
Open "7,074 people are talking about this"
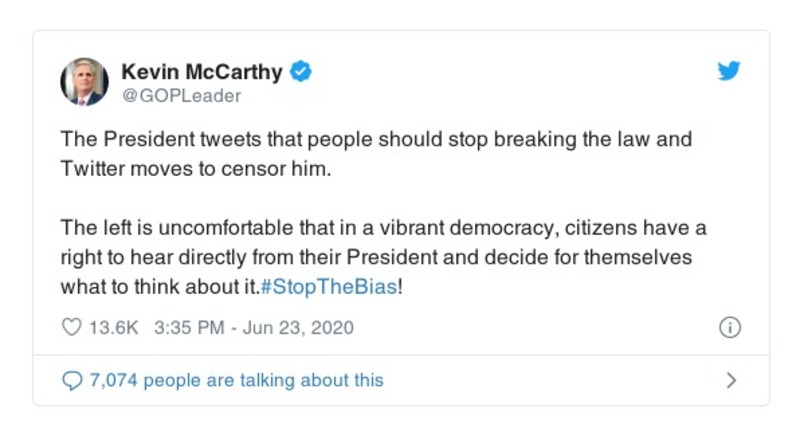pyautogui.click(x=236, y=380)
